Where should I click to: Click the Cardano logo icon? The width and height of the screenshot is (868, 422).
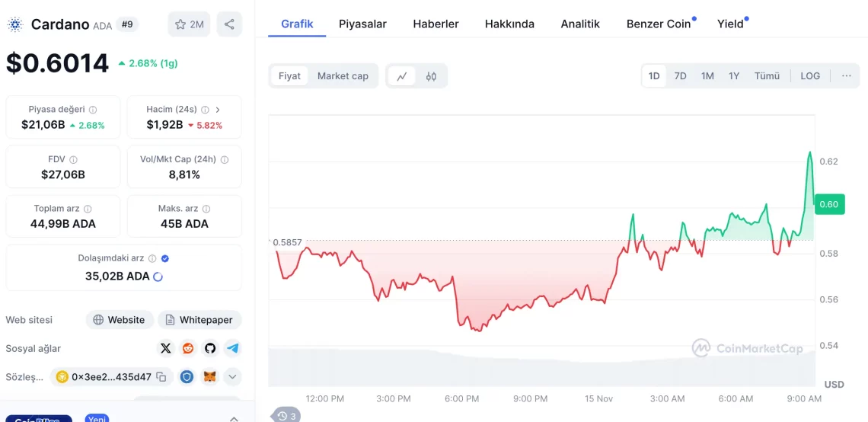(x=15, y=24)
